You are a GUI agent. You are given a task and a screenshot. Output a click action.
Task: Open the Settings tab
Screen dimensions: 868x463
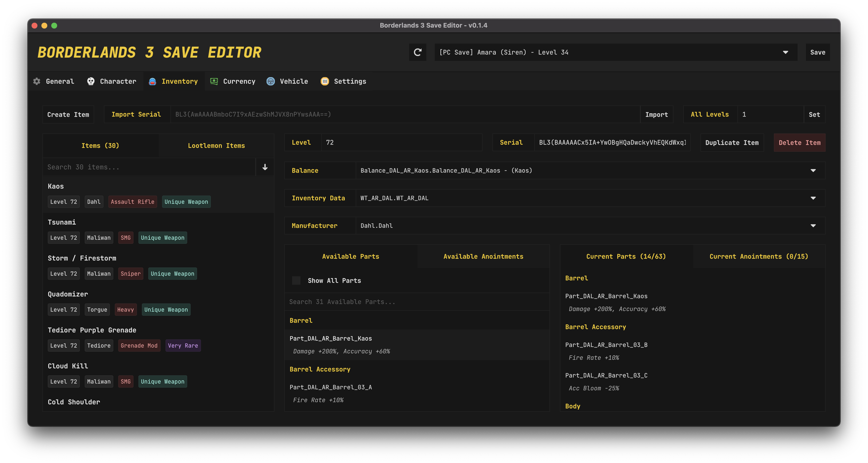click(344, 81)
